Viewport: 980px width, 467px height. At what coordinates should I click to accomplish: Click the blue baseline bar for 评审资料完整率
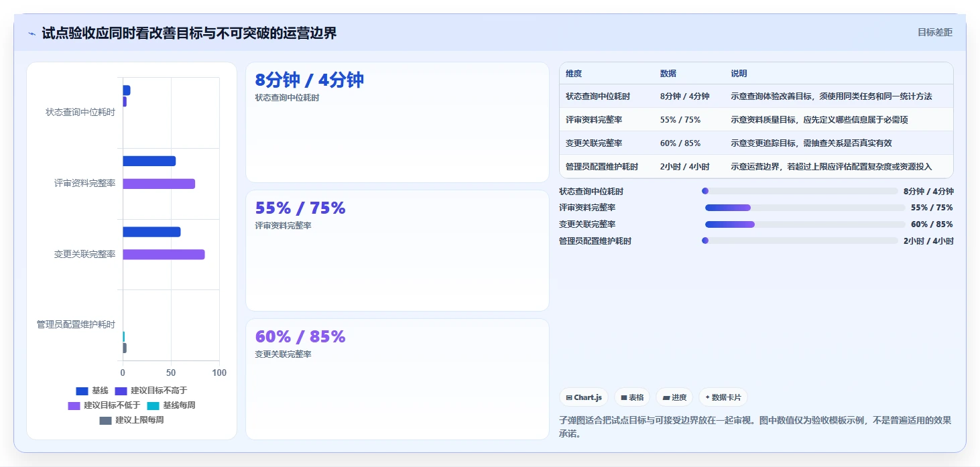(149, 161)
